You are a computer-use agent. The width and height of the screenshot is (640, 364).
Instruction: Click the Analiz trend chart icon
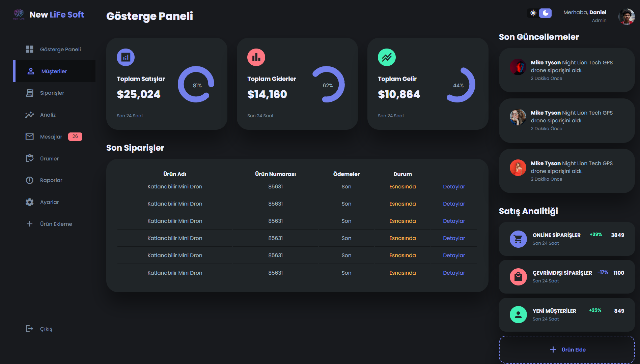pyautogui.click(x=30, y=115)
